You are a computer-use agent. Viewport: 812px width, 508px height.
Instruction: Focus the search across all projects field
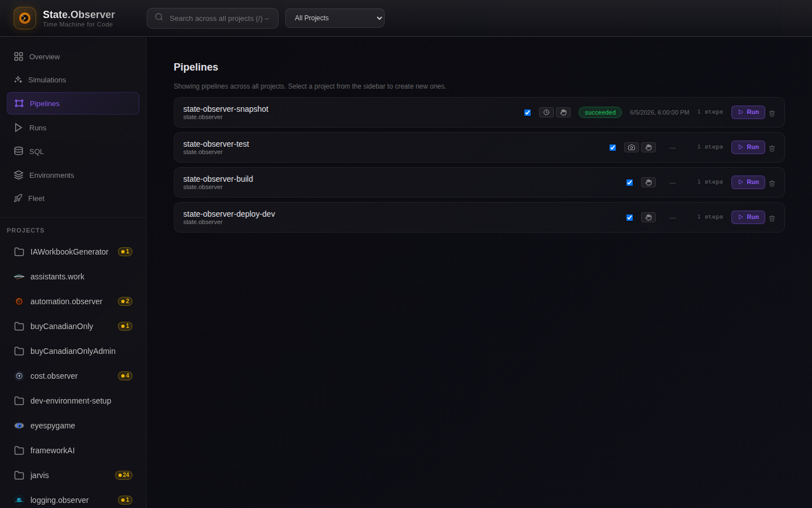point(213,18)
